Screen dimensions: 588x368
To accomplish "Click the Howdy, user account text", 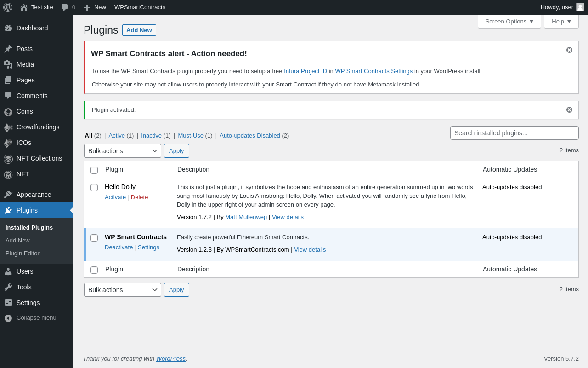I will pos(557,7).
